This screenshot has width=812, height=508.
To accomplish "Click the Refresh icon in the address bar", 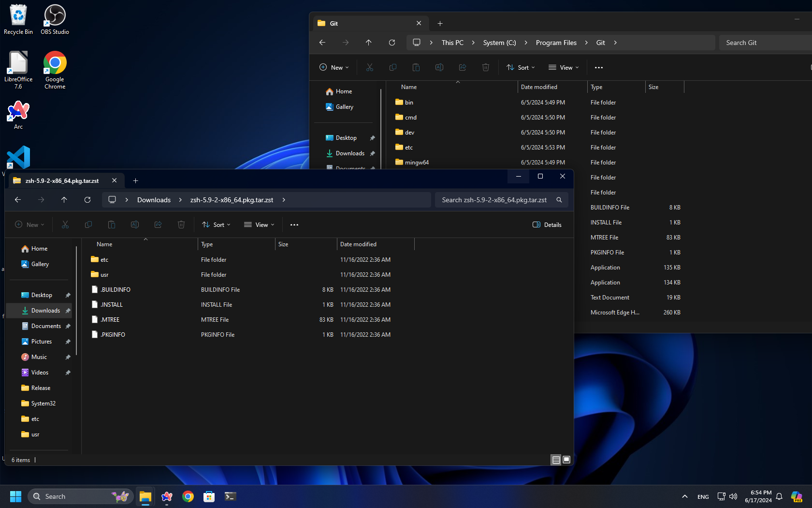I will coord(87,200).
